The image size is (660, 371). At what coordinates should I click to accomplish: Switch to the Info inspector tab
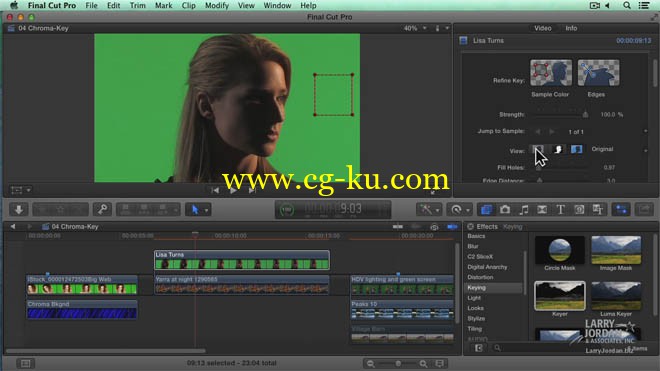click(x=571, y=28)
